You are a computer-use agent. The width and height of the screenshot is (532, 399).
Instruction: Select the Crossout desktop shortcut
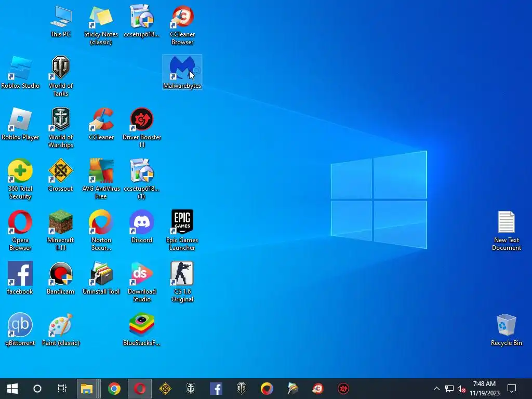click(x=61, y=176)
